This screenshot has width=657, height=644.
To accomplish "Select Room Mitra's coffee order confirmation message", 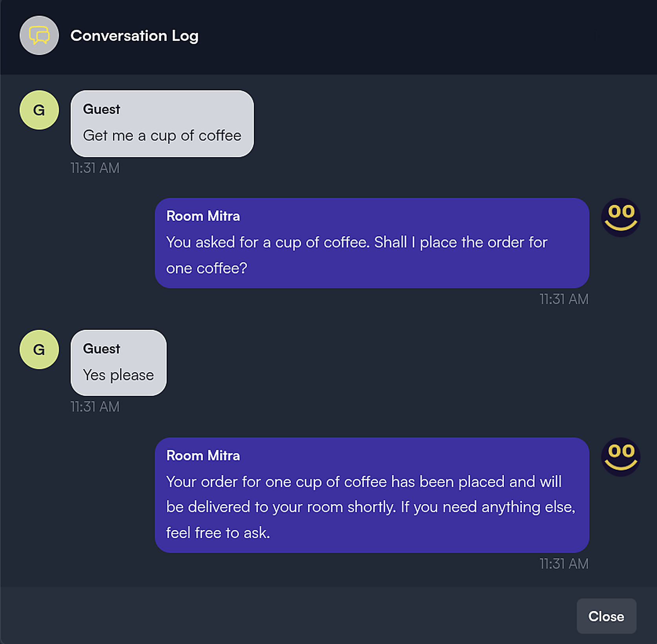I will 371,507.
